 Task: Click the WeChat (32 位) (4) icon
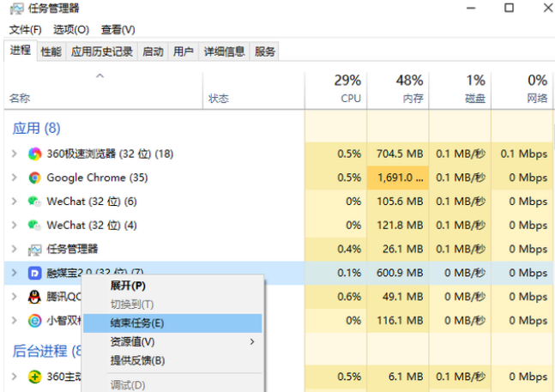(34, 225)
